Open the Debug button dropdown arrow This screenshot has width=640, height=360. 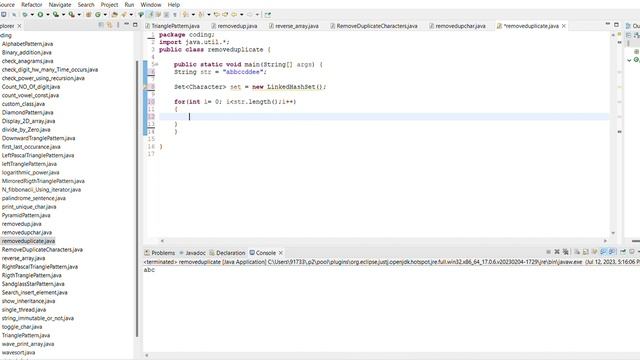tap(32, 14)
